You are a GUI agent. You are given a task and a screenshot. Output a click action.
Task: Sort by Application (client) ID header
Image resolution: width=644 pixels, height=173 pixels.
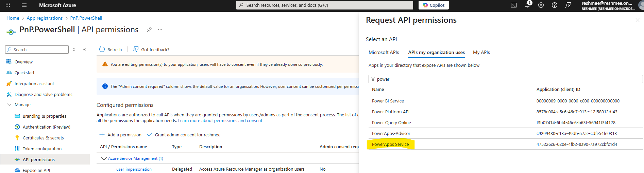558,89
